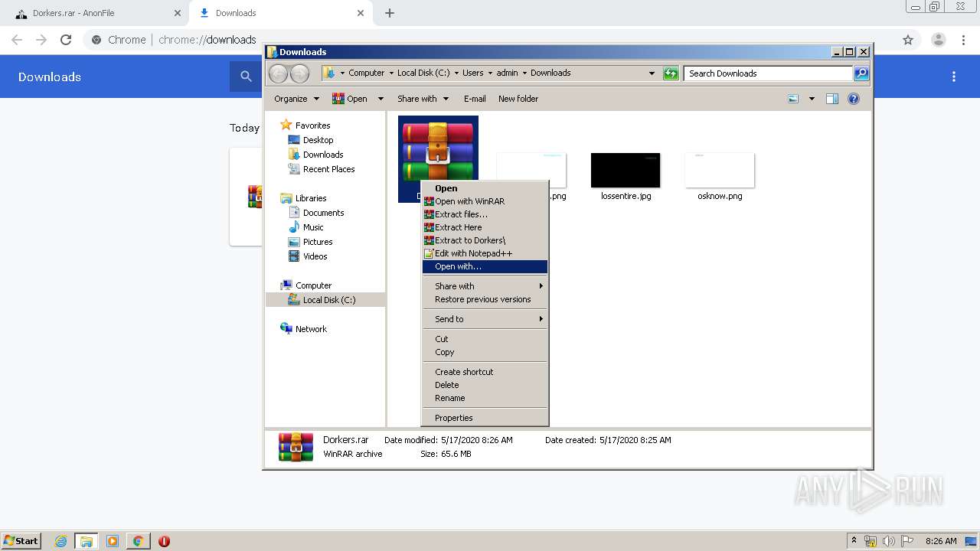Click New folder toolbar button
This screenshot has width=980, height=551.
518,99
